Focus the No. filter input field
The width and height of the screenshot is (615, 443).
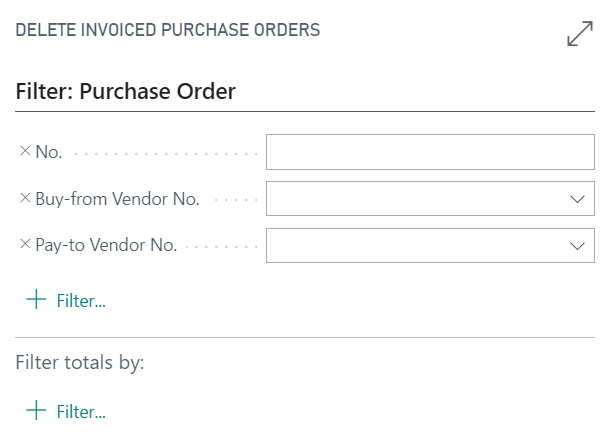[x=430, y=152]
